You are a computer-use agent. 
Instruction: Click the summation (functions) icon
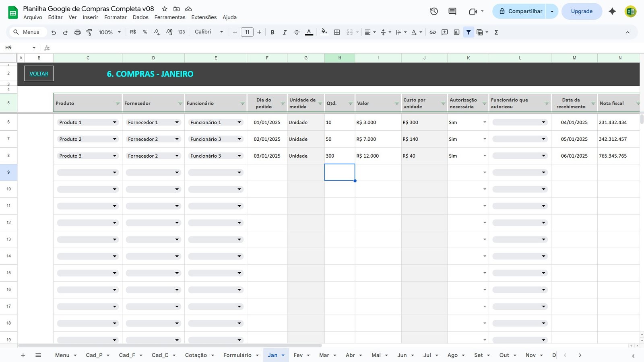pyautogui.click(x=496, y=32)
